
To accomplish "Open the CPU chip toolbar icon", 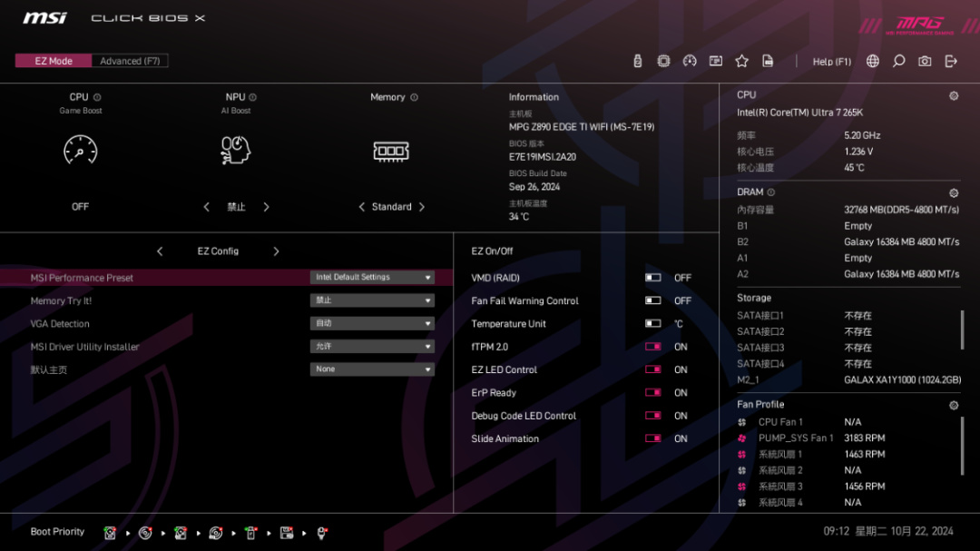I will pos(663,62).
